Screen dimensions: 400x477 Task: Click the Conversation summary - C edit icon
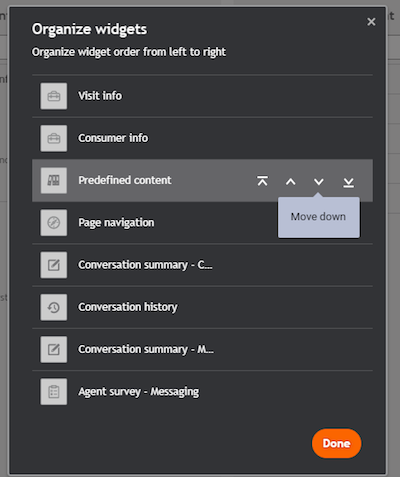coord(54,265)
